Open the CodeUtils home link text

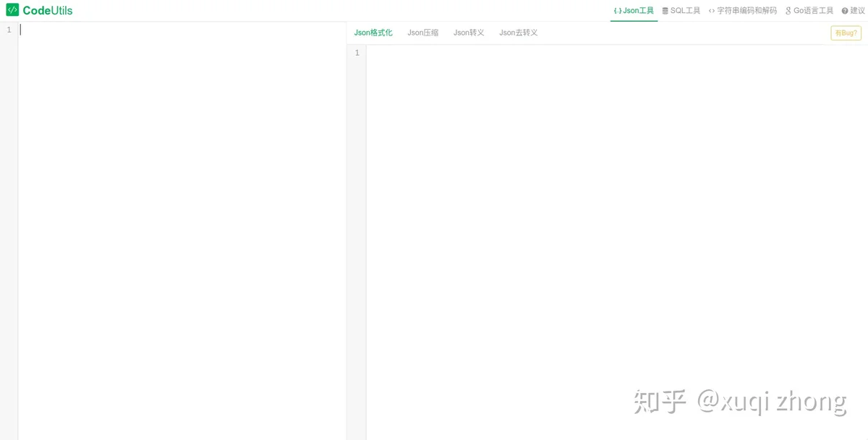pos(48,11)
